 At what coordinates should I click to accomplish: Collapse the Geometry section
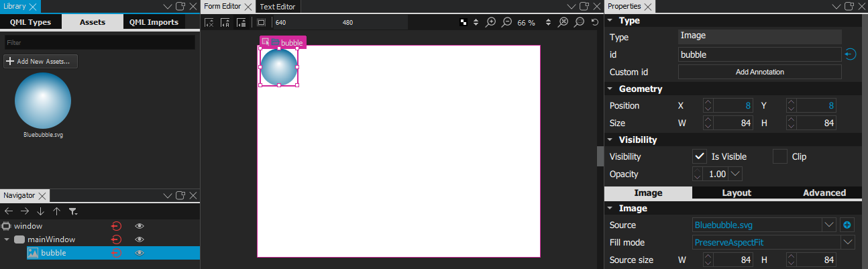[610, 89]
